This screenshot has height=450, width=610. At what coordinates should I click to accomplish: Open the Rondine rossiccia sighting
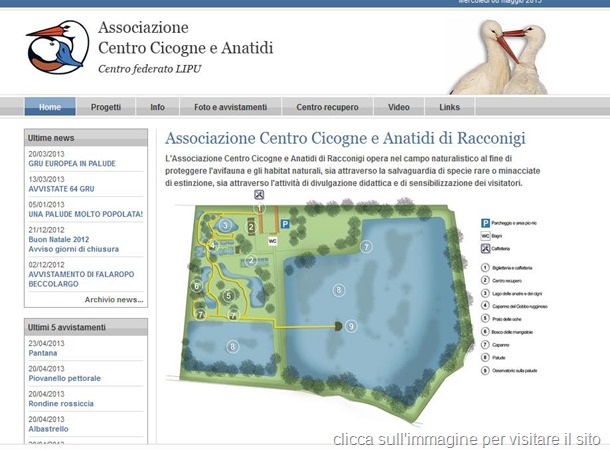pos(61,404)
